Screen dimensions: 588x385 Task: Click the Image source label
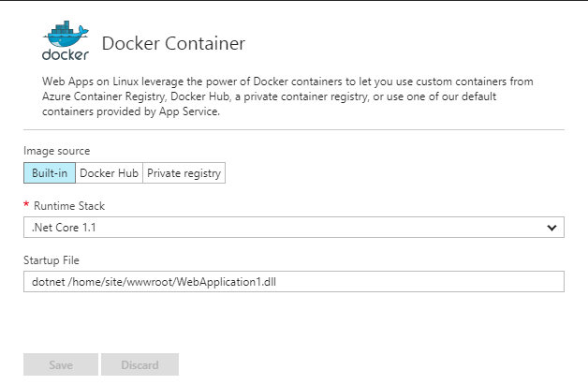56,151
